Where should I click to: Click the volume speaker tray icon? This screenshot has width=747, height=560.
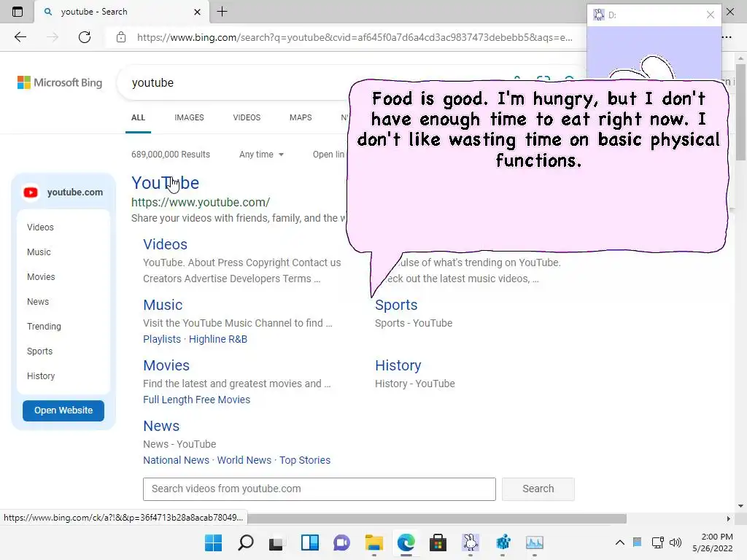[x=676, y=542]
